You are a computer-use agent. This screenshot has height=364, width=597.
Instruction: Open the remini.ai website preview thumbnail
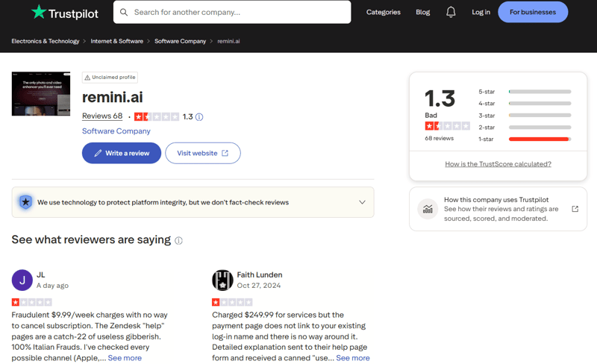[x=41, y=94]
